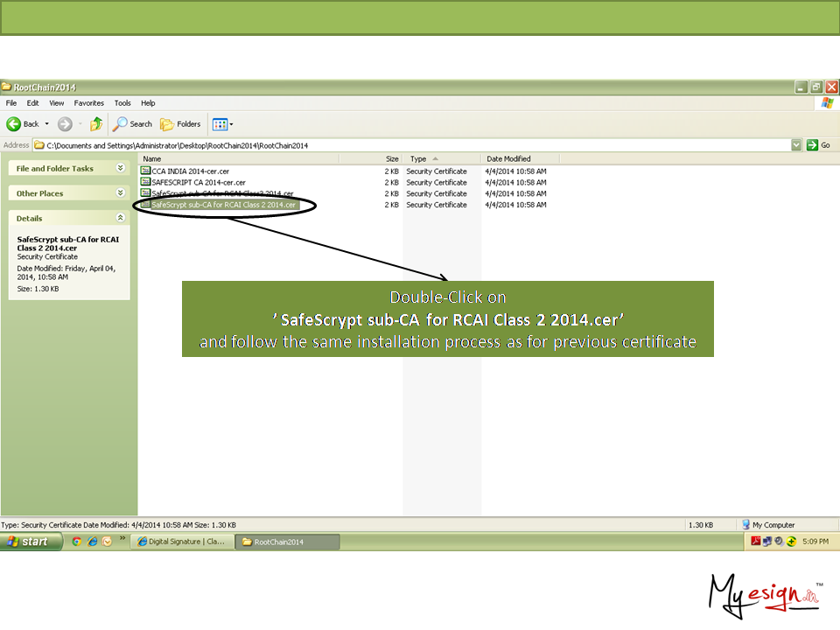Open the Search magnifier in toolbar
Image resolution: width=840 pixels, height=630 pixels.
tap(122, 124)
